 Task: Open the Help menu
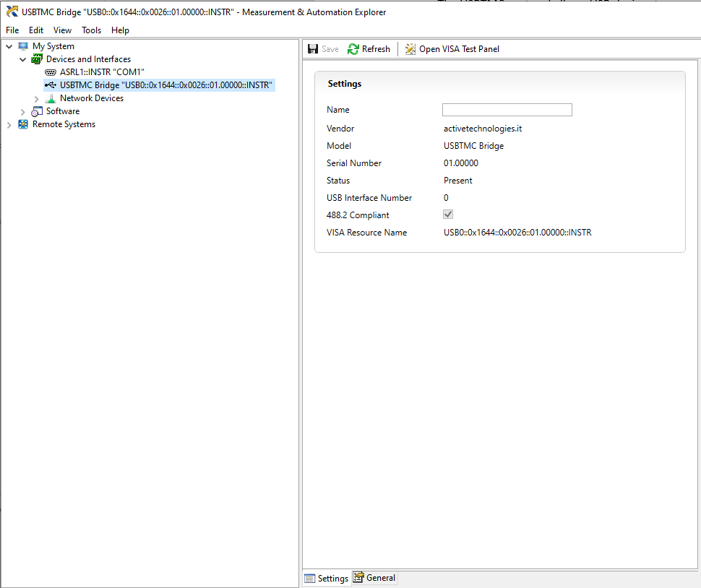[x=120, y=30]
